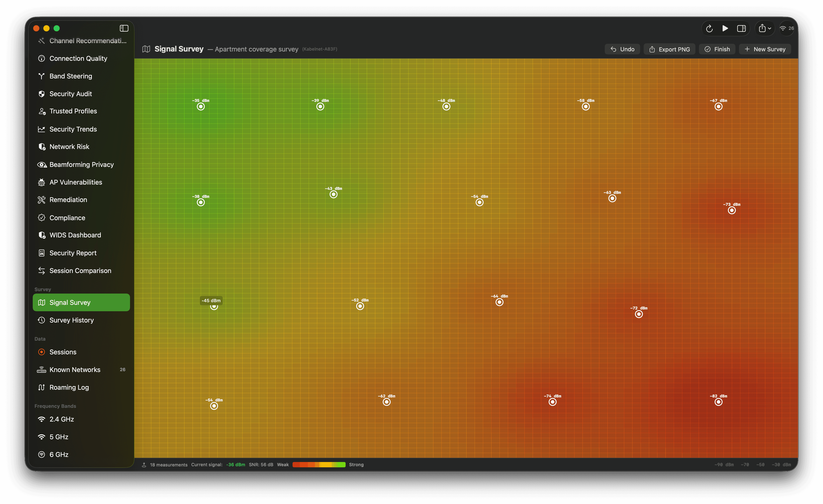Click the Known Networks router icon
The image size is (823, 504).
point(42,370)
